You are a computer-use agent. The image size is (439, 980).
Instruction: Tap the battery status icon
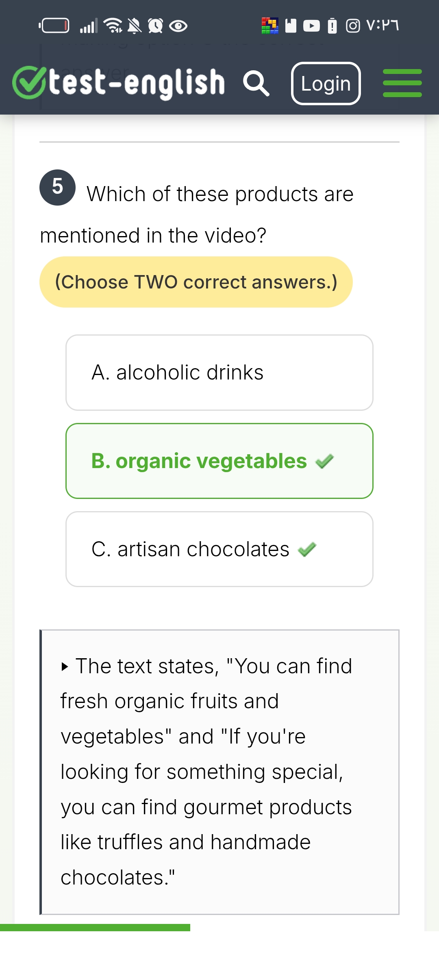54,26
